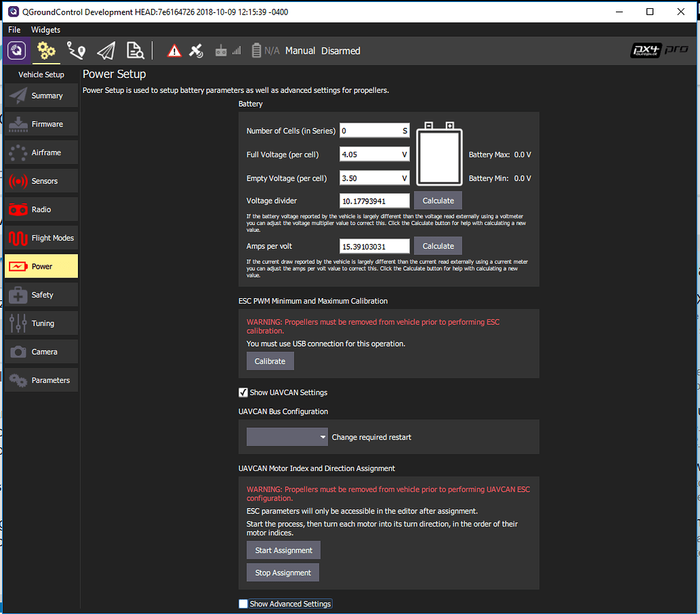Select the Plan view waypoint icon

point(75,51)
